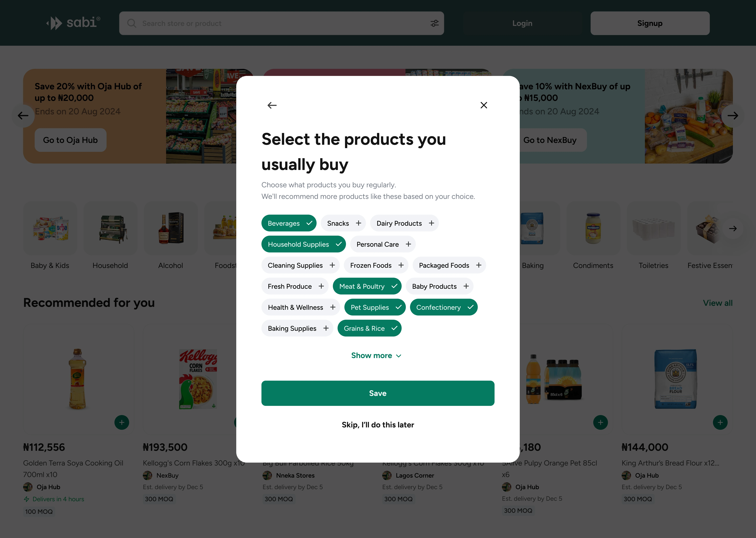This screenshot has width=756, height=538.
Task: Open search filter options icon
Action: click(434, 23)
